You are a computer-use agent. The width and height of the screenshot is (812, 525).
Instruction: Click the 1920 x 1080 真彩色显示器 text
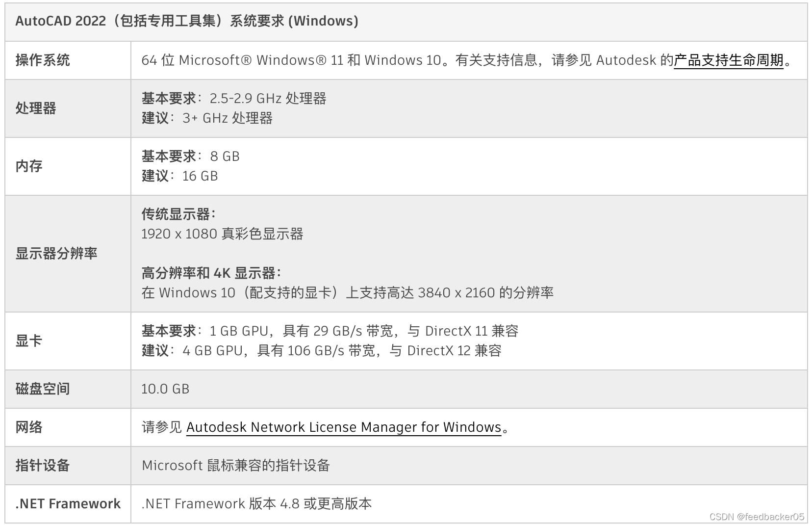pyautogui.click(x=223, y=234)
